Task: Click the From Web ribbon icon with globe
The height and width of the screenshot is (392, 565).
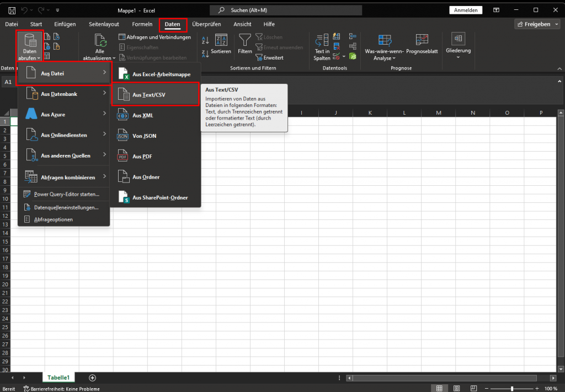Action: pos(47,46)
